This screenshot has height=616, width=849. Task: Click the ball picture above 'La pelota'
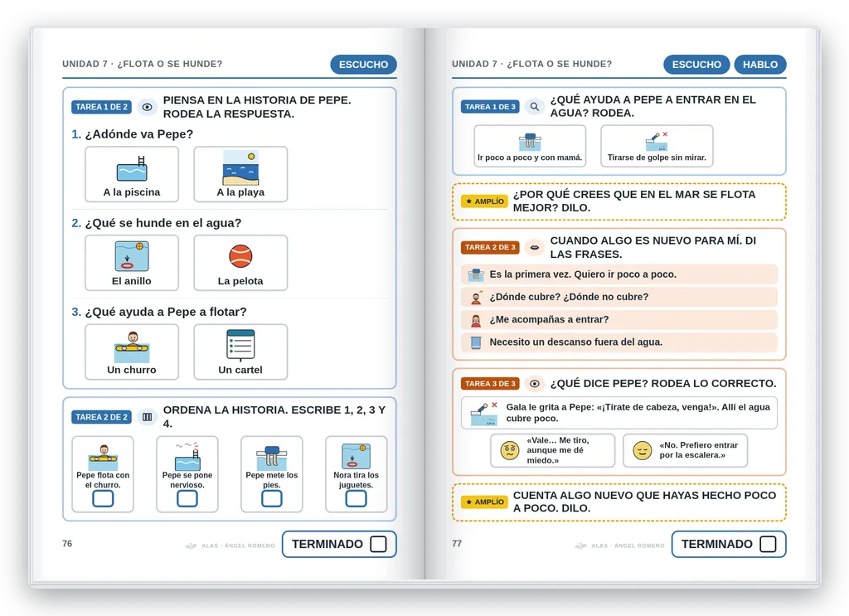(240, 256)
